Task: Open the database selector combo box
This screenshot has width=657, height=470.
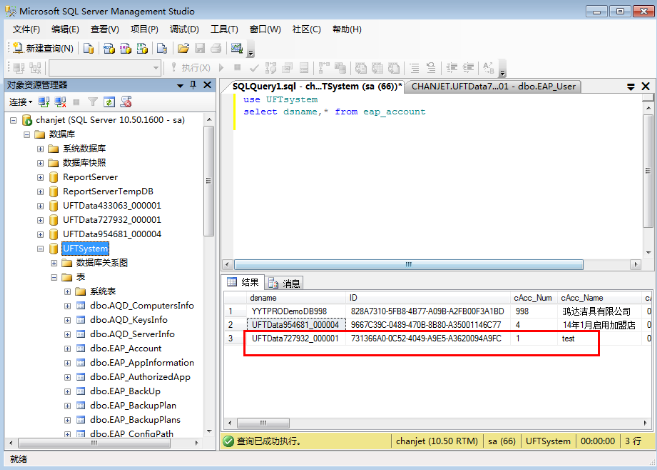Action: click(105, 67)
